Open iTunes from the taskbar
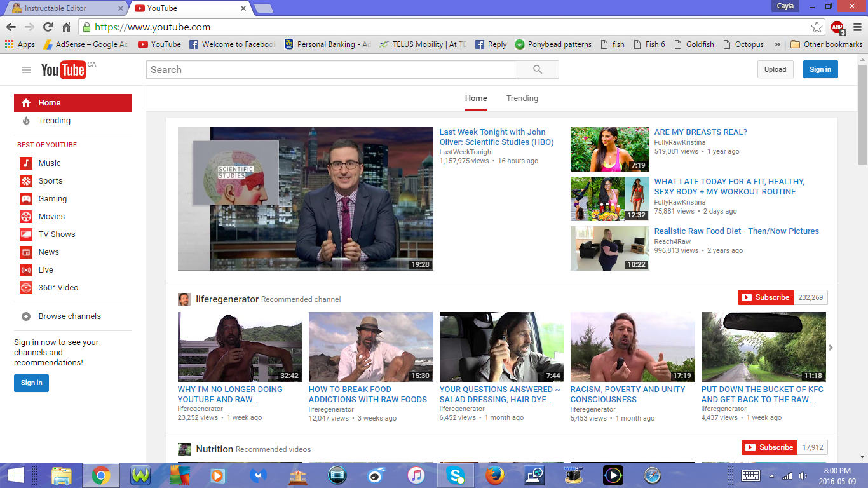 pyautogui.click(x=416, y=475)
